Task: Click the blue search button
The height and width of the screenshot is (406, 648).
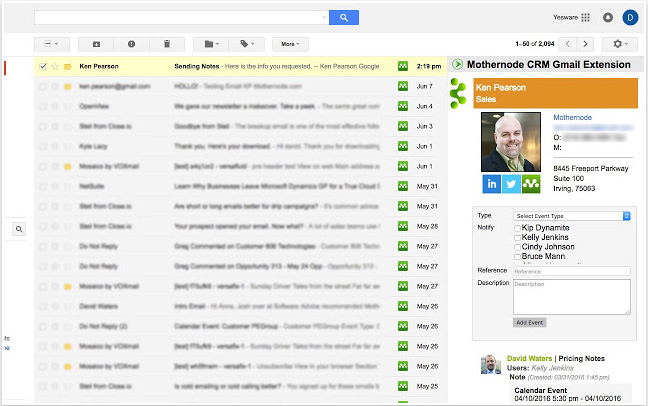Action: click(343, 17)
